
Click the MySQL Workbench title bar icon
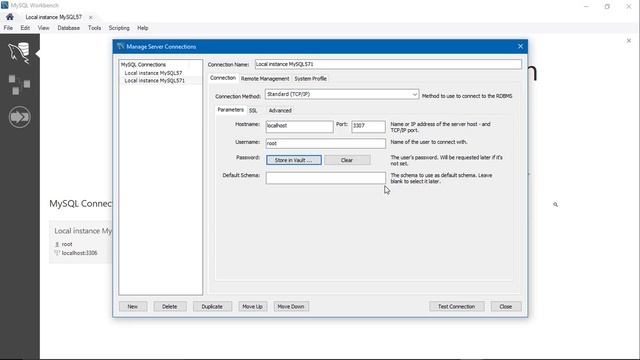(x=5, y=5)
